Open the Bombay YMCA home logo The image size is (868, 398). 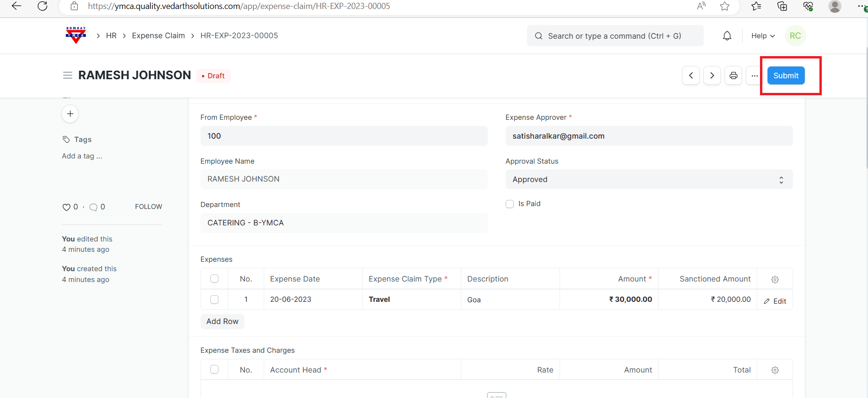(x=76, y=35)
